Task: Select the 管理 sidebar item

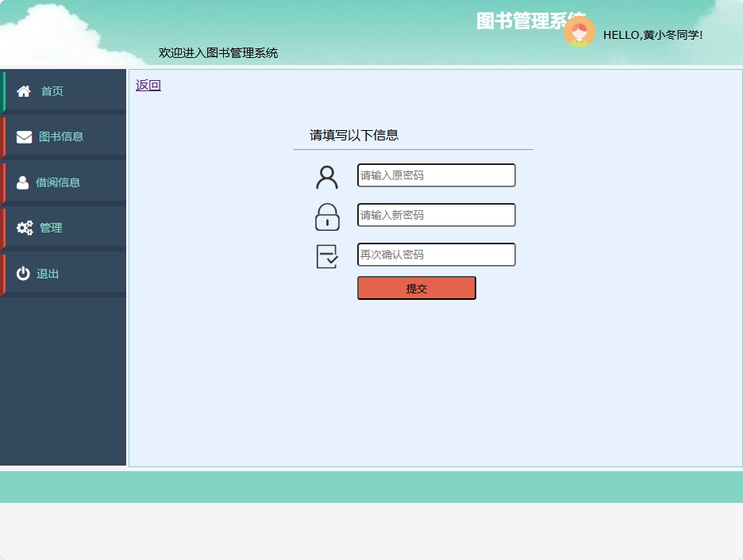Action: point(52,228)
